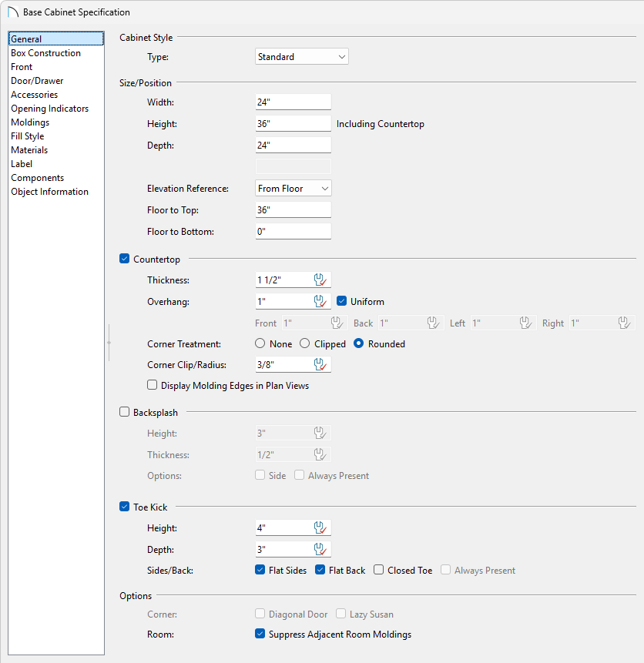Enable the Backsplash checkbox
This screenshot has width=644, height=663.
point(124,412)
